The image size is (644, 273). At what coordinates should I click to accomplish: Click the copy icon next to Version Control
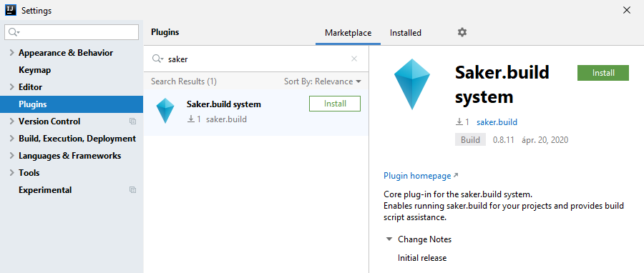[132, 121]
